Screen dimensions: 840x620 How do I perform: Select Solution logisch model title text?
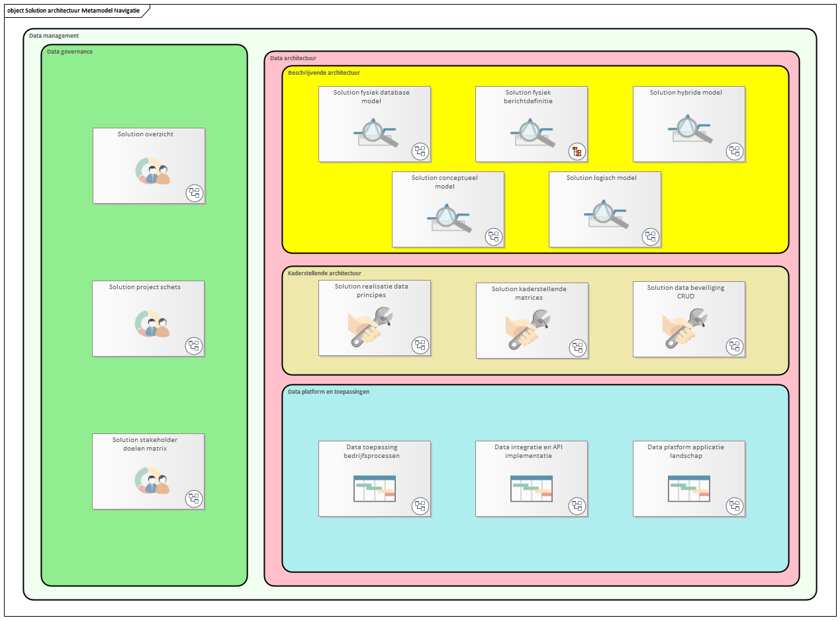[x=602, y=178]
